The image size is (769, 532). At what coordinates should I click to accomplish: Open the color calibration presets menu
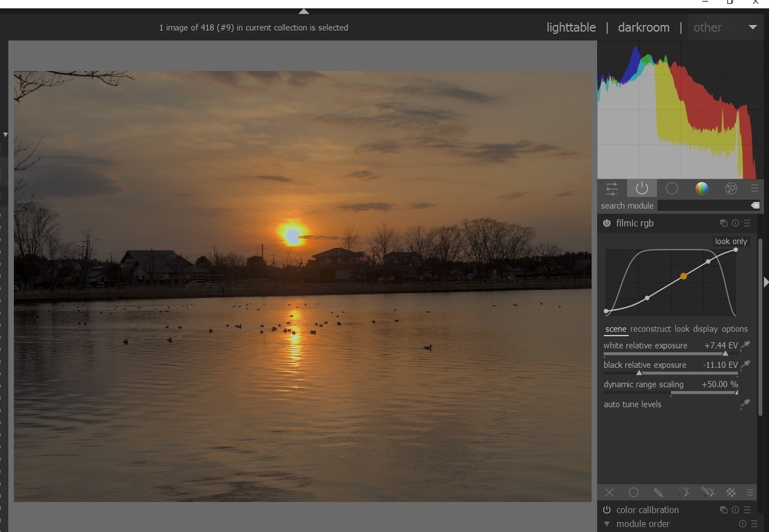click(x=747, y=510)
